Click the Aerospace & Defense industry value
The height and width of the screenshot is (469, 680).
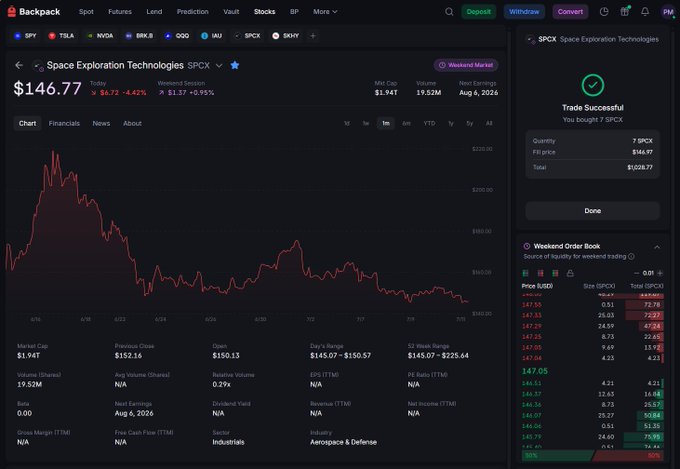(343, 442)
